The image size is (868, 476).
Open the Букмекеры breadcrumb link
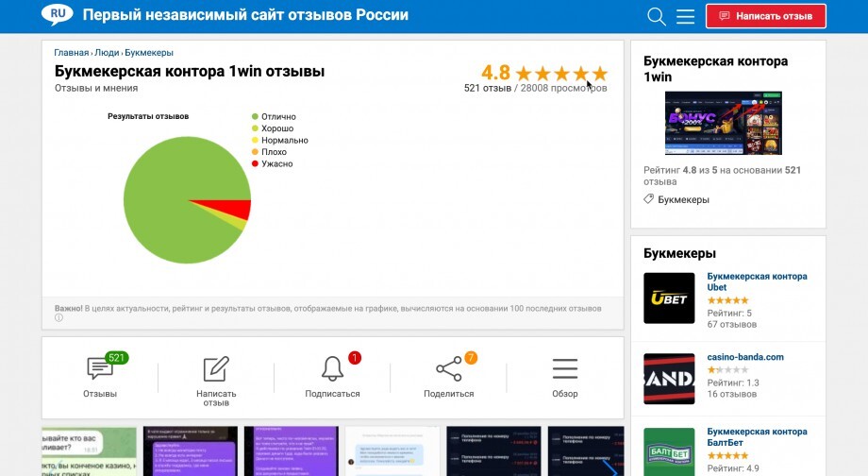[149, 53]
